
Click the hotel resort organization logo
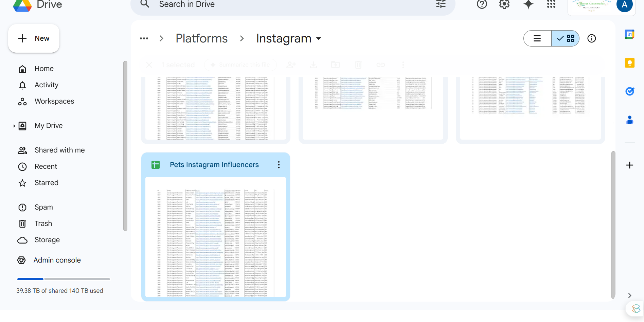coord(592,5)
